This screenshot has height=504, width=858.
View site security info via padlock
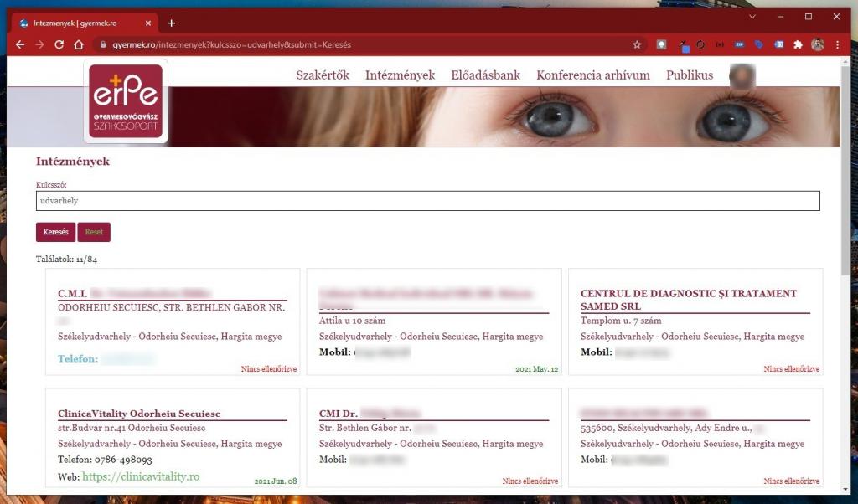coord(103,44)
